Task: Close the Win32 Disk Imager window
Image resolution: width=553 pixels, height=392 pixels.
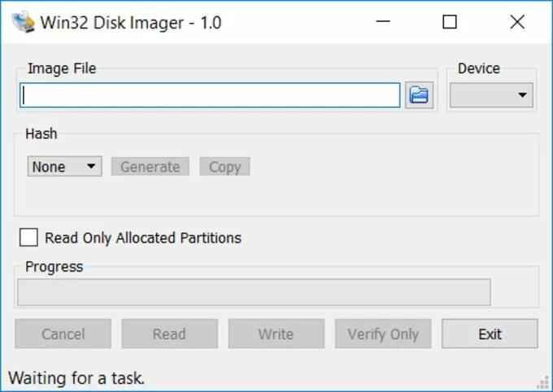Action: (517, 22)
